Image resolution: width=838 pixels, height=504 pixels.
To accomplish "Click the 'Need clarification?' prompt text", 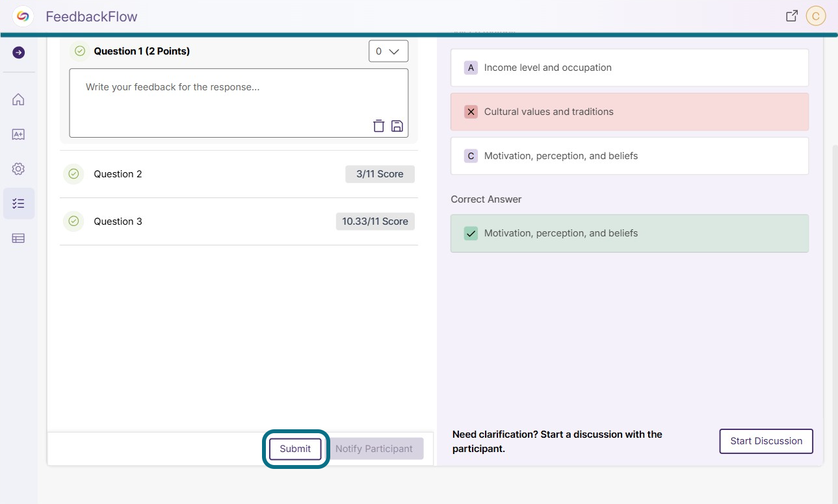I will 557,441.
